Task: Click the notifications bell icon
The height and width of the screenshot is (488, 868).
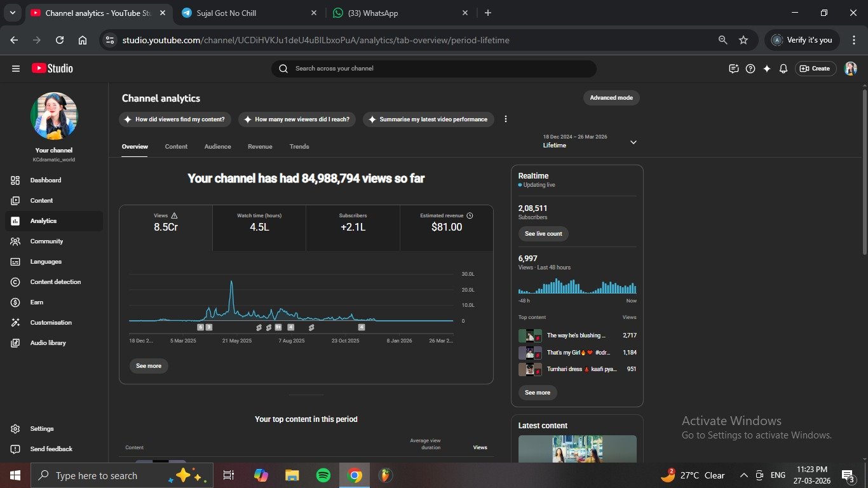Action: pyautogui.click(x=783, y=69)
